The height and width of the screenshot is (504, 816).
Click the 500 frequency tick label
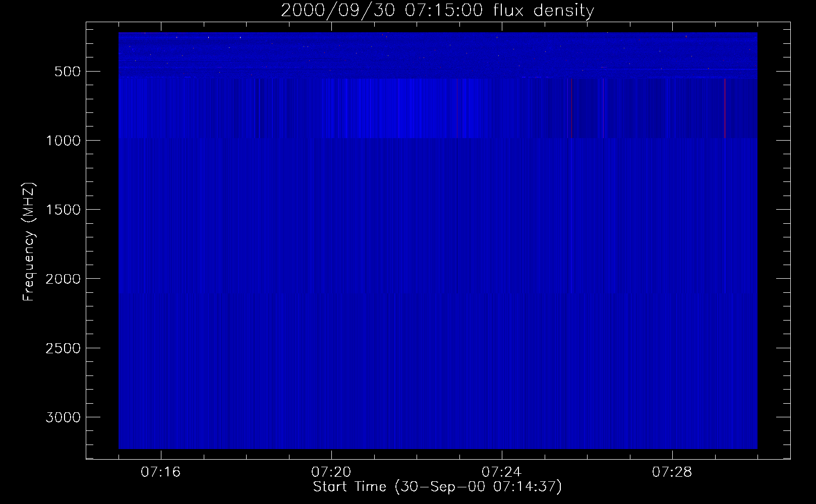68,72
